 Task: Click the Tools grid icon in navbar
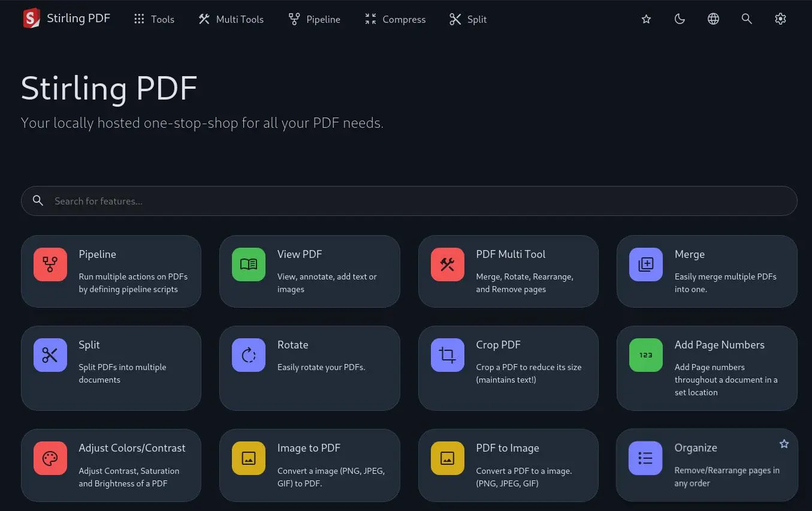[x=139, y=19]
